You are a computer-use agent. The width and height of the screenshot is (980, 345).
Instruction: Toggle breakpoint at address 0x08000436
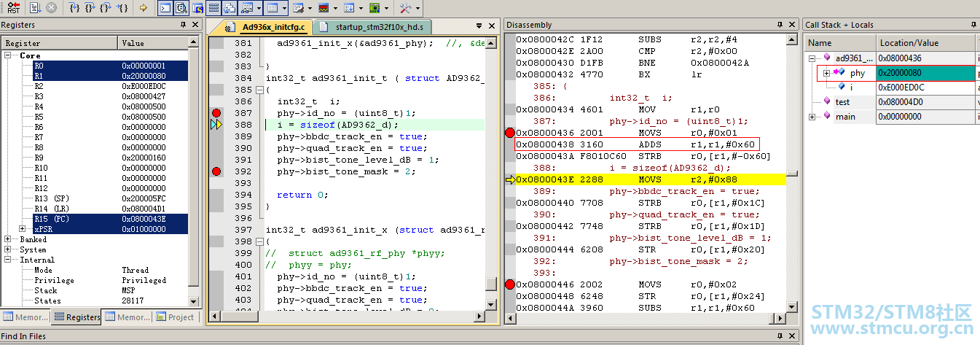tap(510, 133)
